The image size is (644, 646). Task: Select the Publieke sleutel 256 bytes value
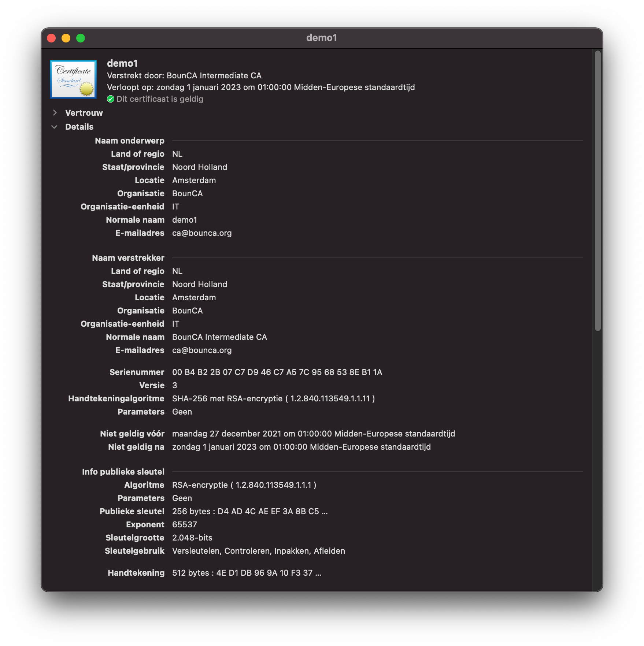tap(250, 512)
